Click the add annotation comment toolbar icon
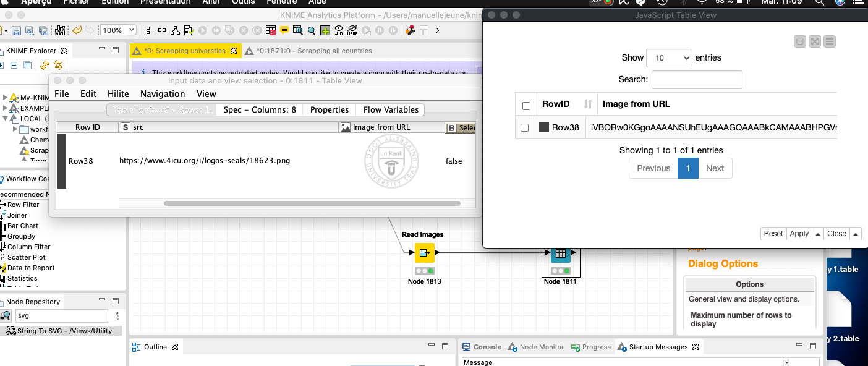This screenshot has height=366, width=868. point(284,30)
